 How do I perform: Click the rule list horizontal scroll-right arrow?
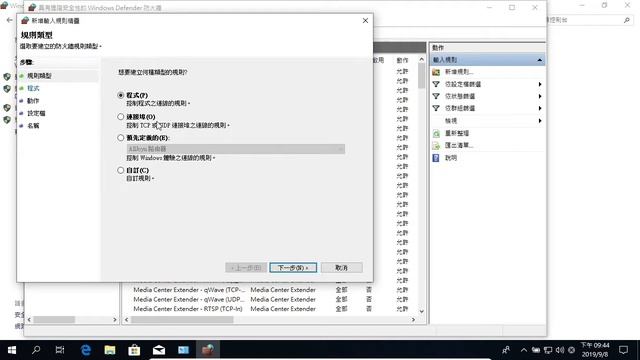pyautogui.click(x=413, y=320)
